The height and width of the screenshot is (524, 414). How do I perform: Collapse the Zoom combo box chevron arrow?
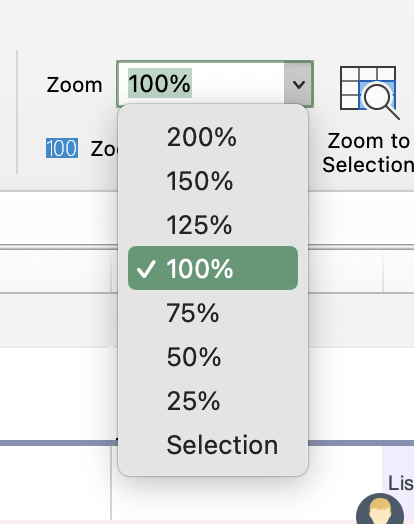point(298,84)
